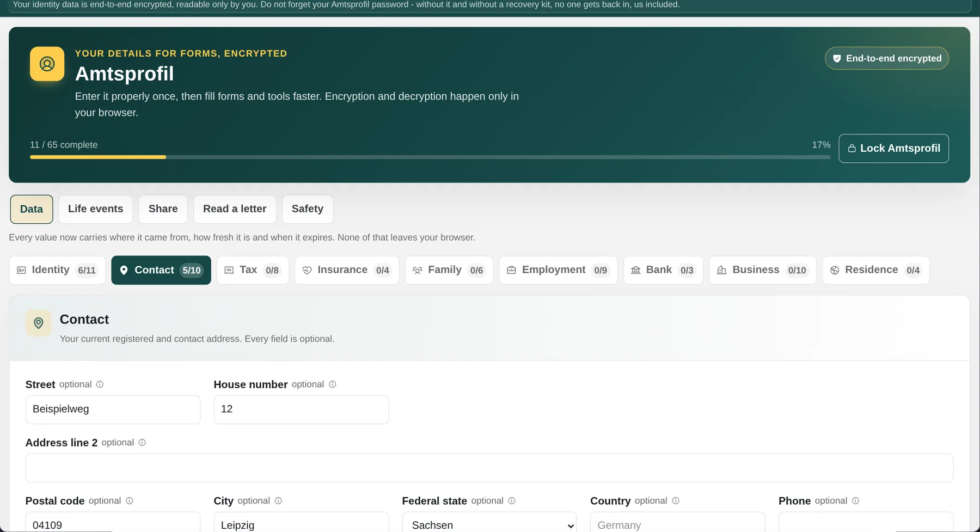Switch to the Safety tab
This screenshot has width=980, height=532.
308,209
